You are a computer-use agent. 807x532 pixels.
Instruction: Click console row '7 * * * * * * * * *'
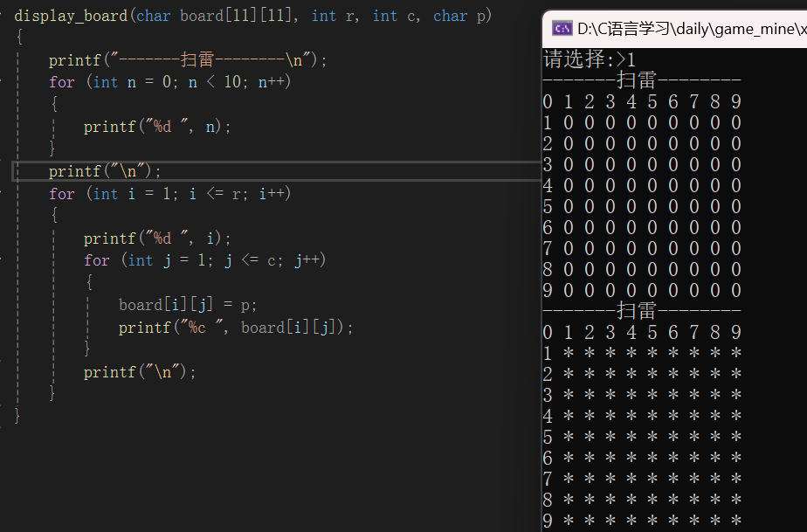pyautogui.click(x=642, y=479)
